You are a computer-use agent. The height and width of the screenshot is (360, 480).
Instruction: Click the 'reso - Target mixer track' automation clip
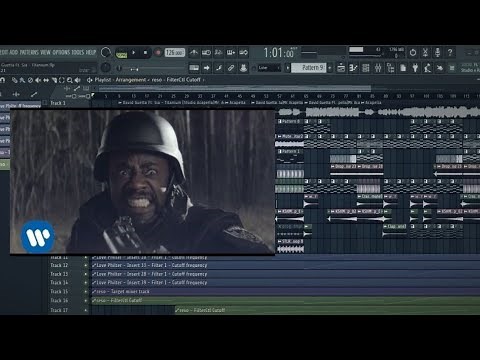click(x=286, y=291)
